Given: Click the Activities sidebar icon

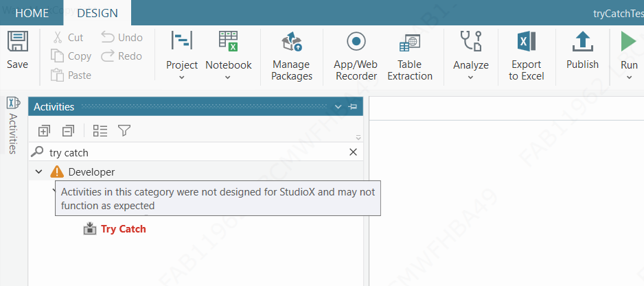Looking at the screenshot, I should point(13,103).
